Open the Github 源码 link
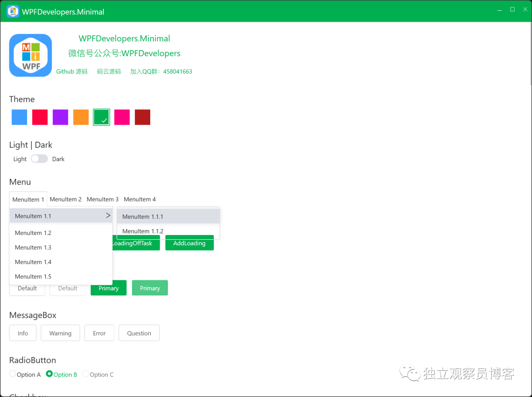The image size is (532, 397). (x=71, y=72)
